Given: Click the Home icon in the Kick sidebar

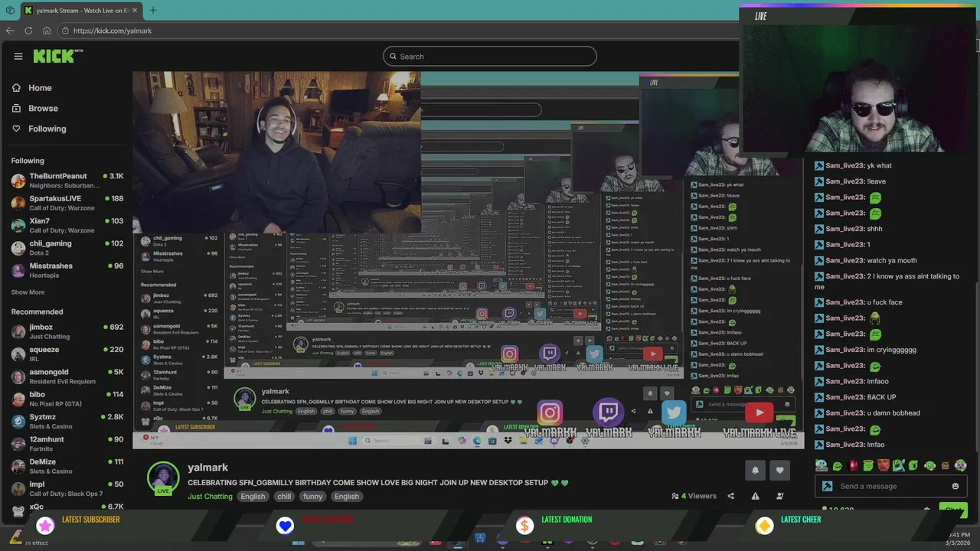Looking at the screenshot, I should (16, 88).
